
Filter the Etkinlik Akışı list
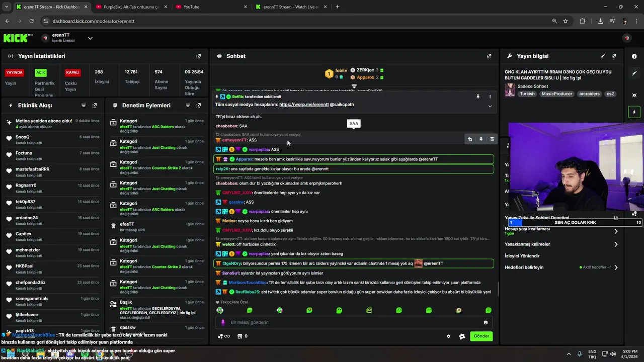pos(84,106)
